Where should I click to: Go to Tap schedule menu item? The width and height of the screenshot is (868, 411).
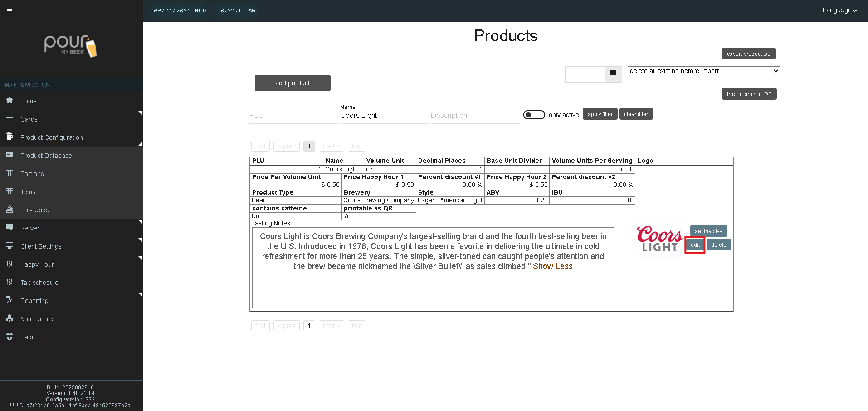(39, 283)
